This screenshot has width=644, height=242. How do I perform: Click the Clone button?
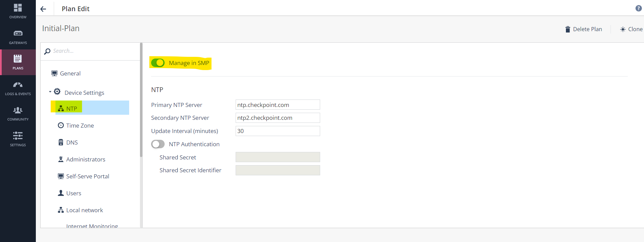(x=631, y=29)
